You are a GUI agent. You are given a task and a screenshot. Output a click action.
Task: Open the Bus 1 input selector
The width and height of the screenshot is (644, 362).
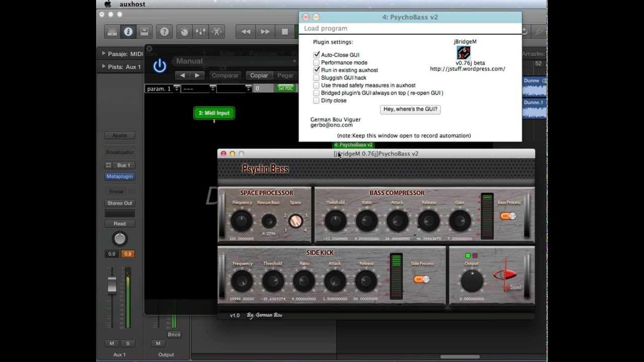[123, 165]
